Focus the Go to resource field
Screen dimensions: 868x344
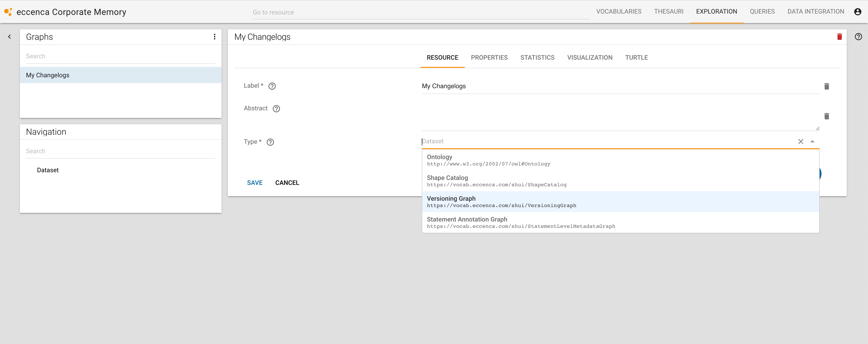pos(420,12)
